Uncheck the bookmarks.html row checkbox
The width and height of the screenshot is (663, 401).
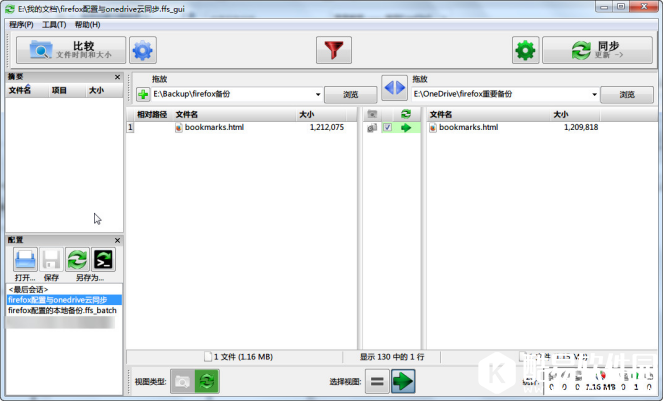[386, 128]
